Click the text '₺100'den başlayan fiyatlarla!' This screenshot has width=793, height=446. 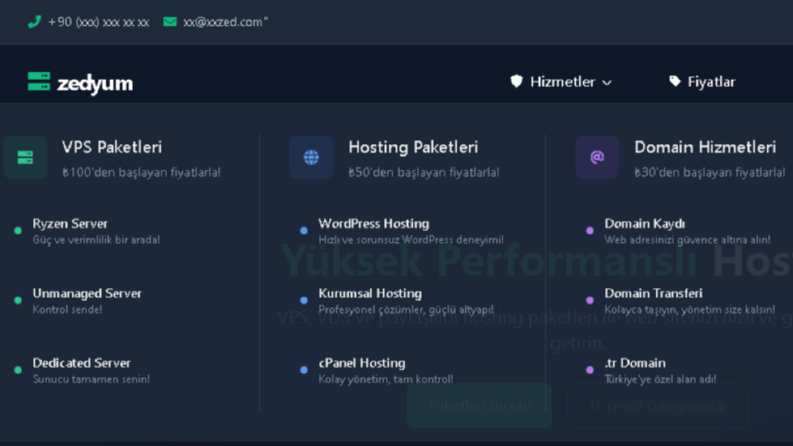[x=142, y=172]
